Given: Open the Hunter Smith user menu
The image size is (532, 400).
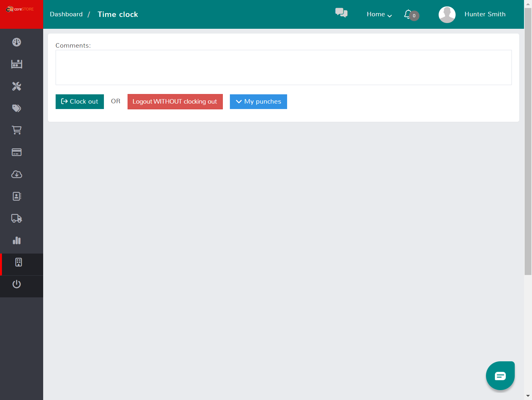Looking at the screenshot, I should point(485,14).
